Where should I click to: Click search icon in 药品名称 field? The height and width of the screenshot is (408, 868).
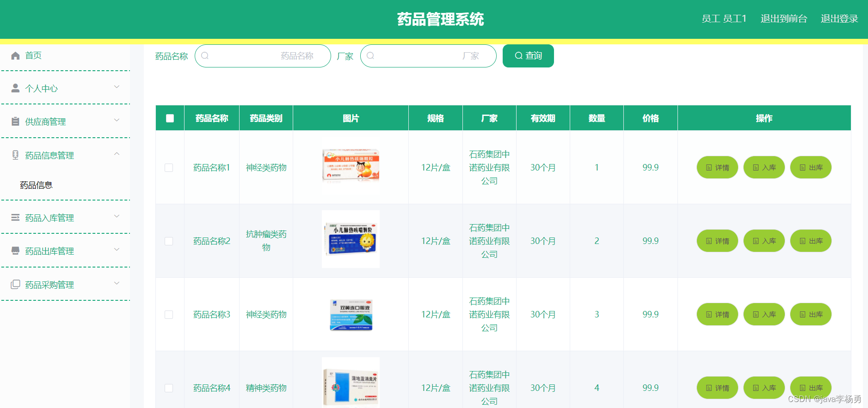(205, 55)
